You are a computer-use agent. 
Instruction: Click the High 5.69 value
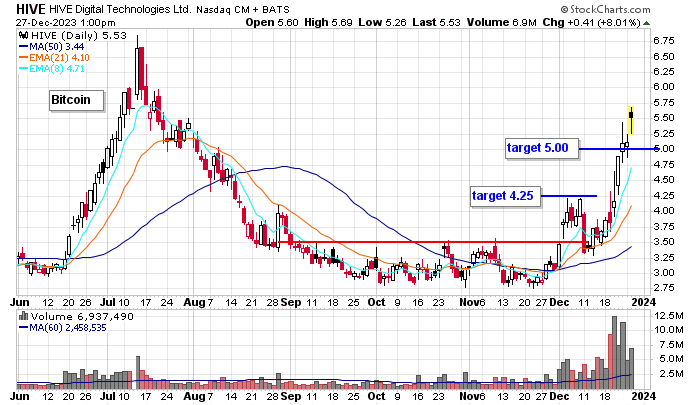click(x=328, y=22)
